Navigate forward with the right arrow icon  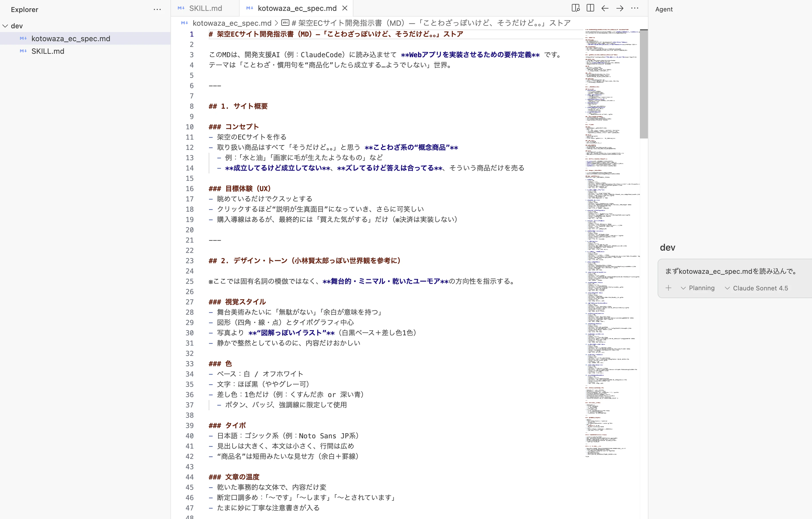click(x=620, y=8)
